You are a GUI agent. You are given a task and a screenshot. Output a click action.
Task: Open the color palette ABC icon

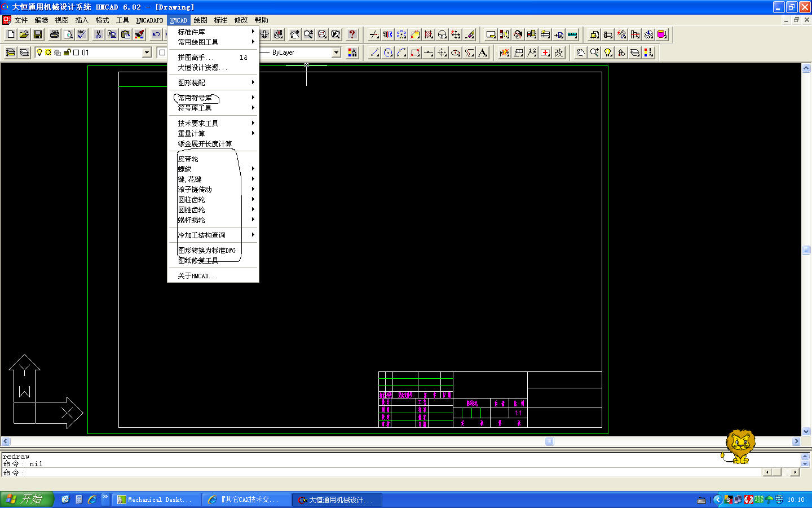point(352,52)
